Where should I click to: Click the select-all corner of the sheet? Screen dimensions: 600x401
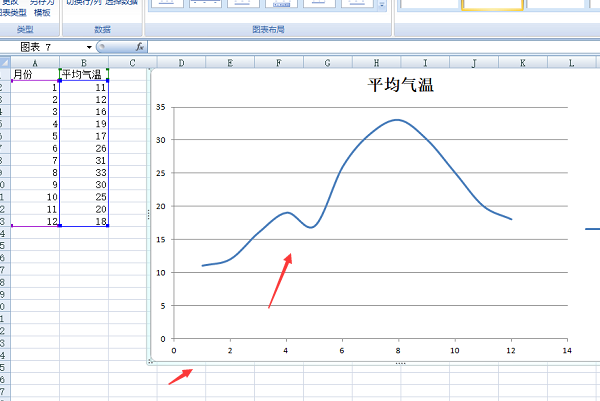tap(5, 62)
